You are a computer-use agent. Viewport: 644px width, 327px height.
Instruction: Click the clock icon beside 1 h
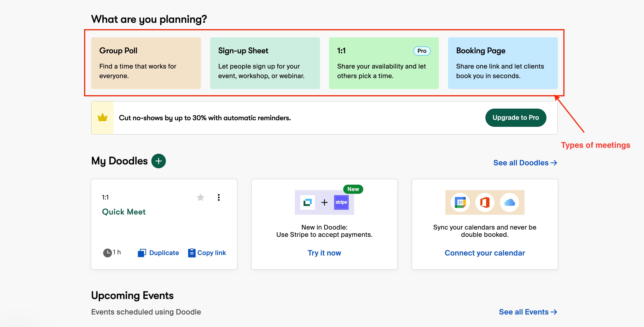tap(108, 253)
